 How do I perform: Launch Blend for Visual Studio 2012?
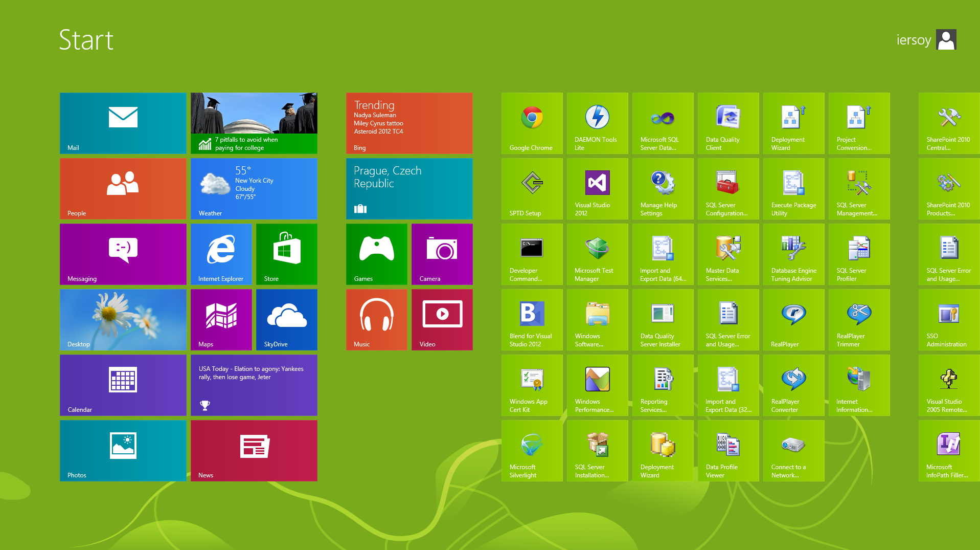(532, 320)
